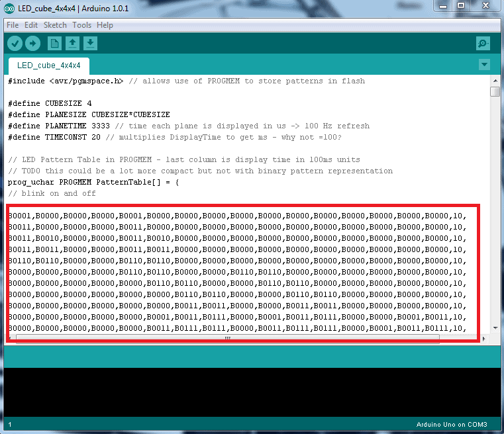Click the '#define TIMECONST 20' text
504x434 pixels.
[54, 137]
